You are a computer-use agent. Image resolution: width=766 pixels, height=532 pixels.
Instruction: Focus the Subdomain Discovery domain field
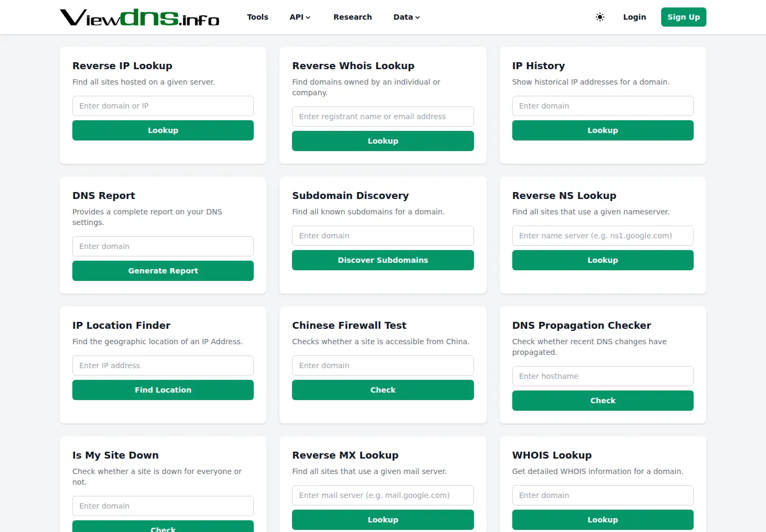click(x=383, y=236)
